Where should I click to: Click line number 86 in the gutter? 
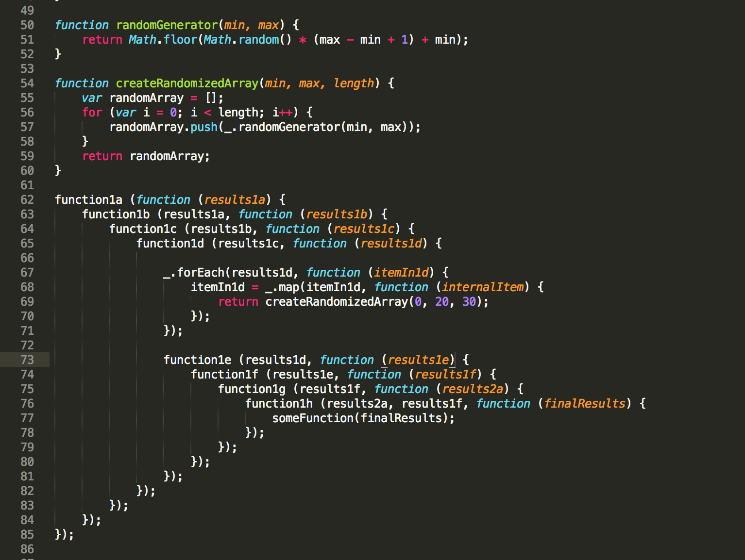27,549
